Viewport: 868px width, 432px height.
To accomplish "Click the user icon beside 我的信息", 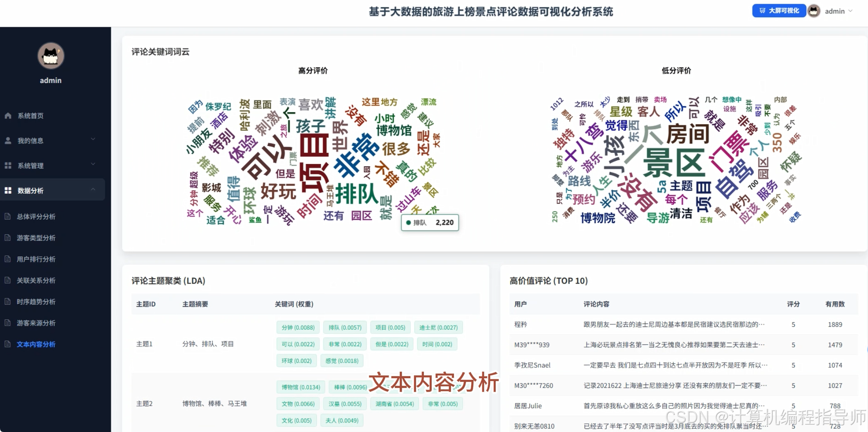I will (x=8, y=141).
